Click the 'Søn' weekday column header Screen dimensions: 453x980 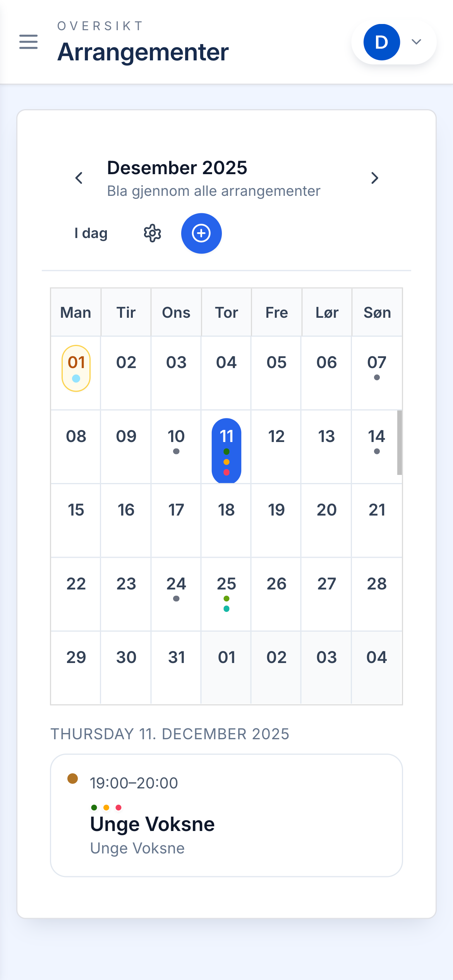click(x=377, y=312)
